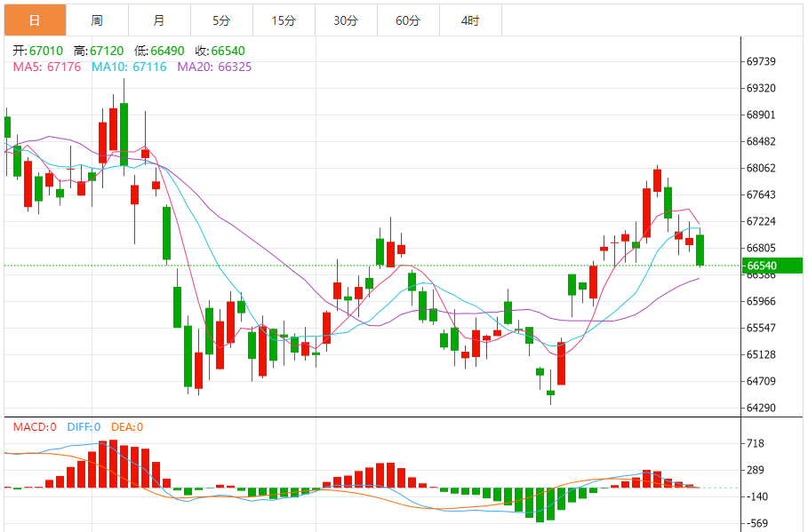Viewport: 808px width, 532px height.
Task: Click the MA5: 67176 indicator label
Action: 47,67
